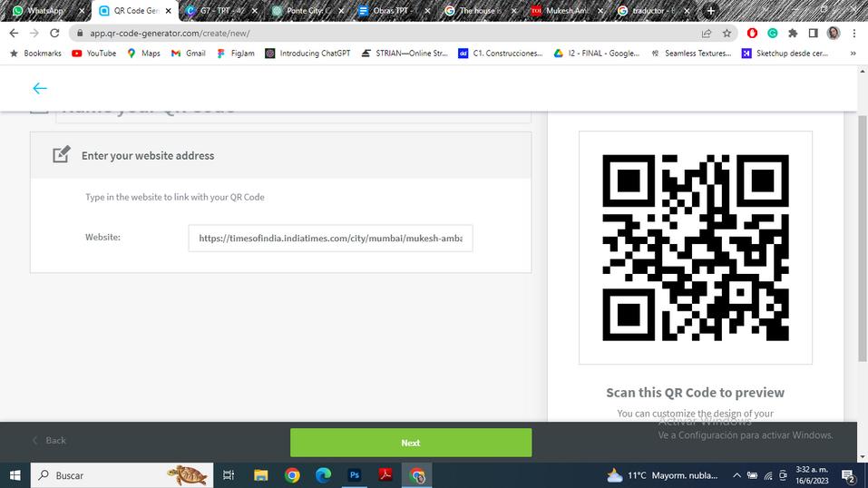The height and width of the screenshot is (488, 868).
Task: Open the C1. Construcciones bookmark
Action: pyautogui.click(x=501, y=54)
